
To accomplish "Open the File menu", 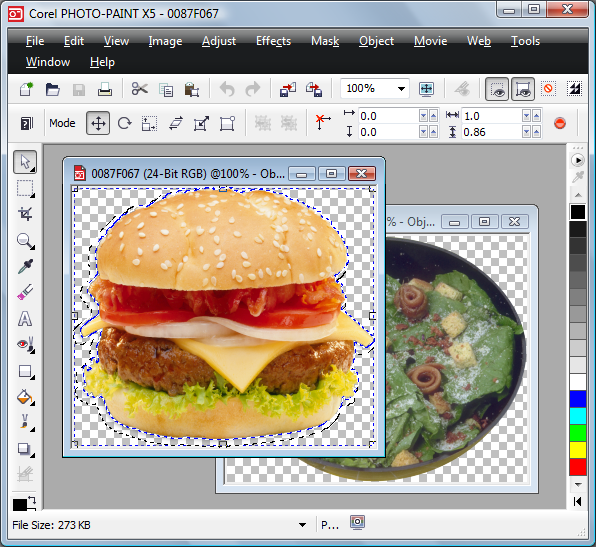I will click(35, 41).
